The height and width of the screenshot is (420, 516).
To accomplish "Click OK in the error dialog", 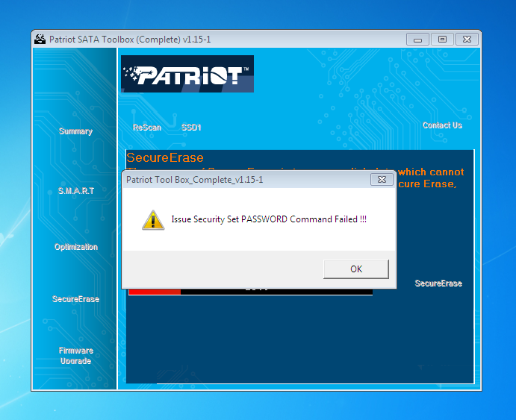I will point(356,269).
